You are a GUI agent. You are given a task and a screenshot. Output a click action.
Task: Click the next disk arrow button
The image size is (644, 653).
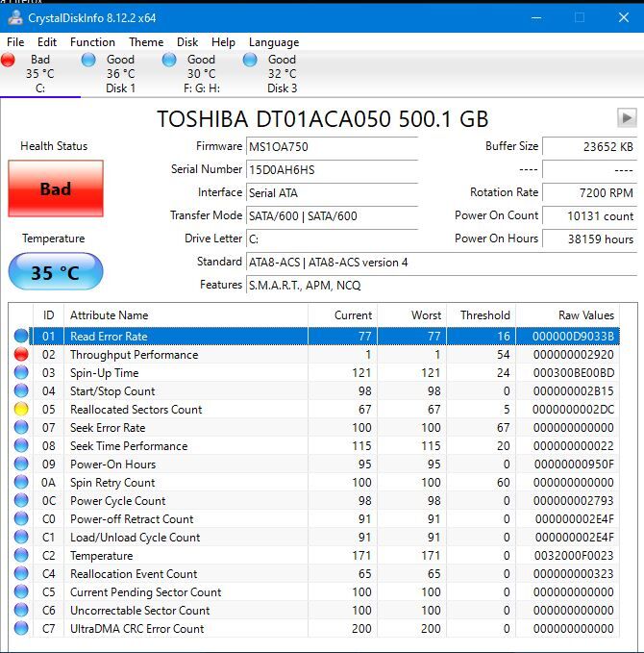click(x=627, y=118)
